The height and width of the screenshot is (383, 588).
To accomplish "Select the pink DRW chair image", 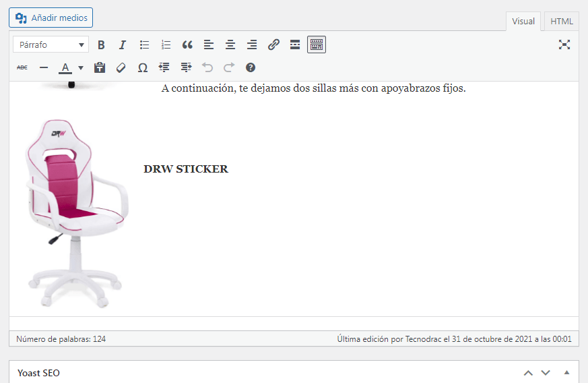I will click(77, 213).
